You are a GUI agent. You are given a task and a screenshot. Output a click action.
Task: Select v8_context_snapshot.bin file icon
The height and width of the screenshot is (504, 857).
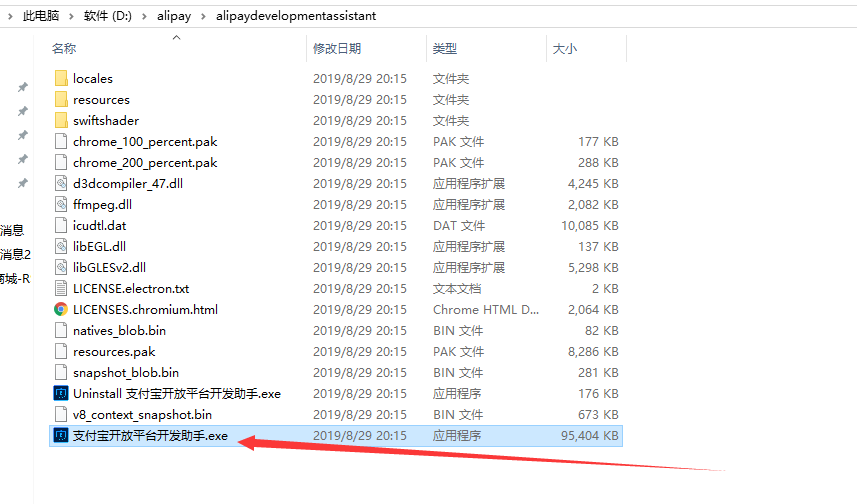click(61, 414)
